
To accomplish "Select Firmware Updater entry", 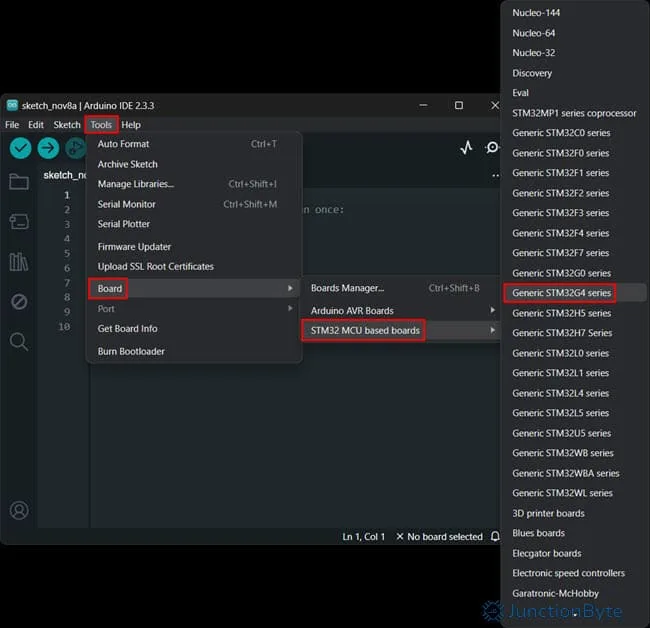I will 194,247.
